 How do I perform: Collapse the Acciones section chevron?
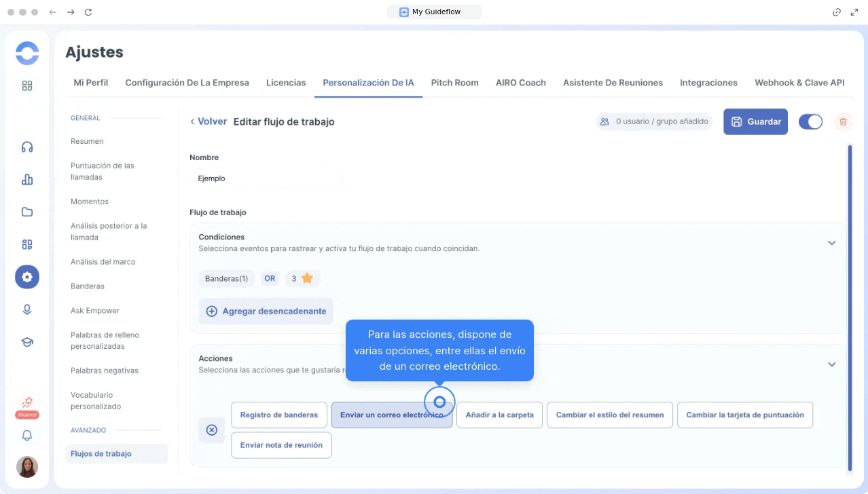pos(831,364)
